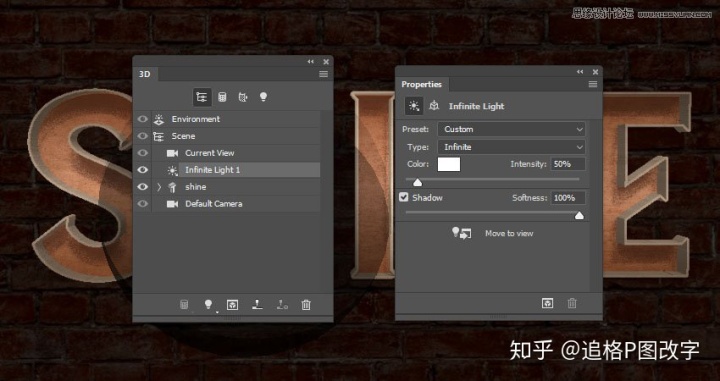Select the Infinite Light properties icon
Image resolution: width=720 pixels, height=381 pixels.
pos(414,106)
